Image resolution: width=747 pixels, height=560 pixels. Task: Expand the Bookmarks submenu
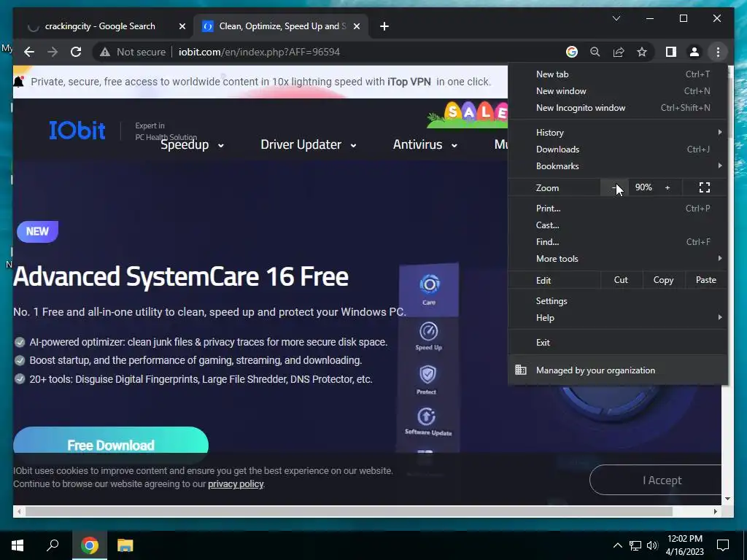coord(618,166)
